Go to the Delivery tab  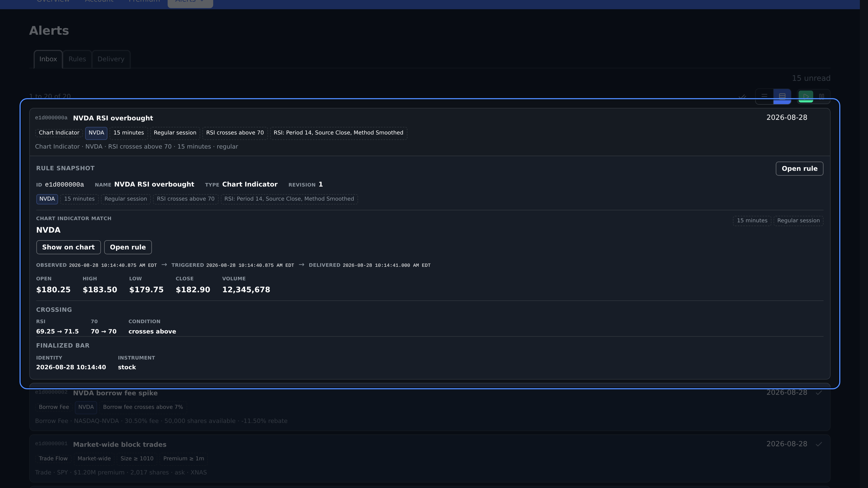111,59
